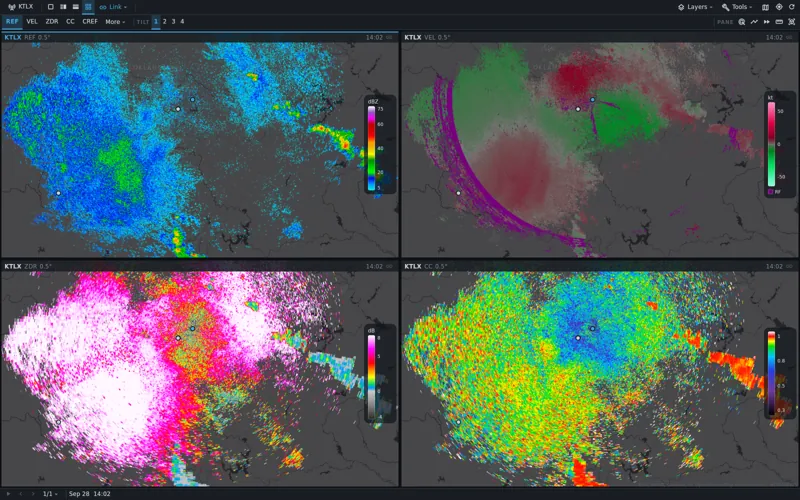Open the Link panes dropdown
Viewport: 800px width, 500px height.
pos(113,7)
